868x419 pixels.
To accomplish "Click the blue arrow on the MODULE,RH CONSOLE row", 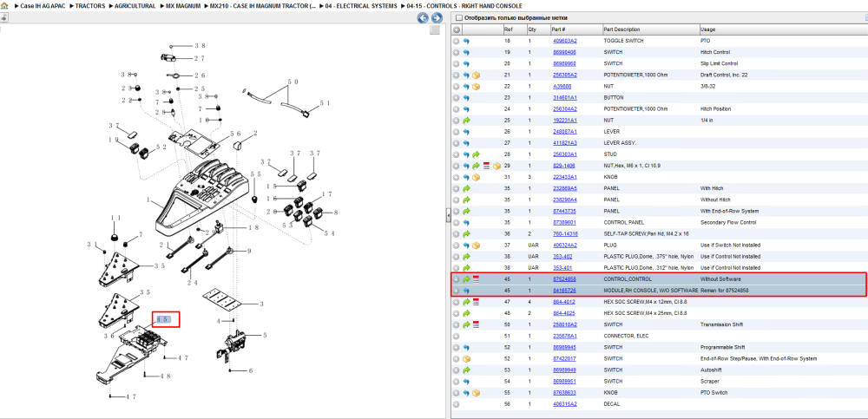I will [x=466, y=291].
